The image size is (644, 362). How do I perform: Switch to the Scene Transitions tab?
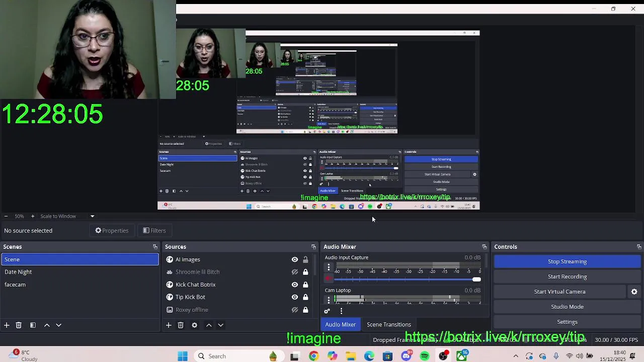tap(389, 324)
